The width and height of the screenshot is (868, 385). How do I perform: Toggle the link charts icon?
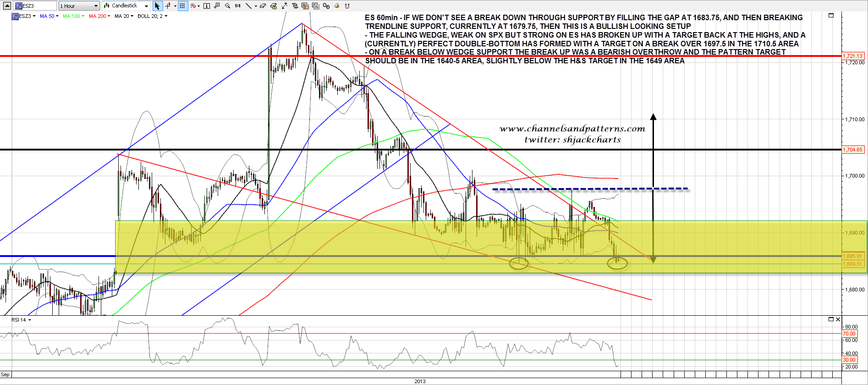326,6
